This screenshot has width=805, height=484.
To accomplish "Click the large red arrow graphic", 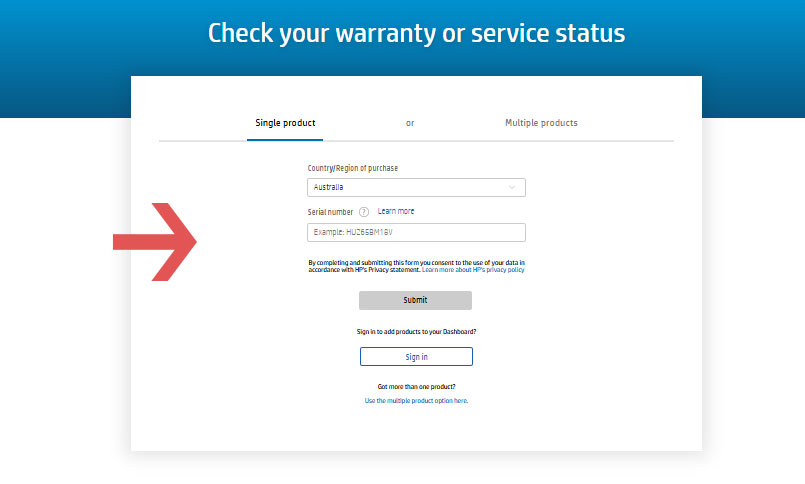I will tap(155, 242).
